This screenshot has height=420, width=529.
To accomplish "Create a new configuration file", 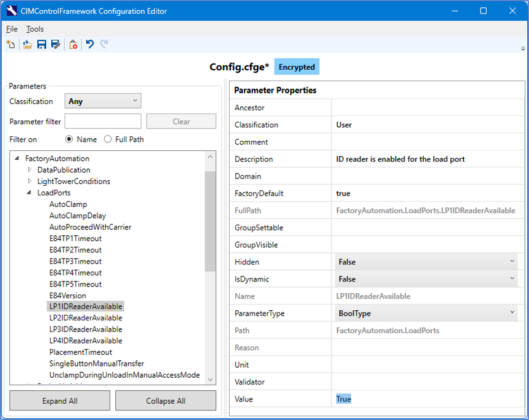I will pyautogui.click(x=11, y=44).
